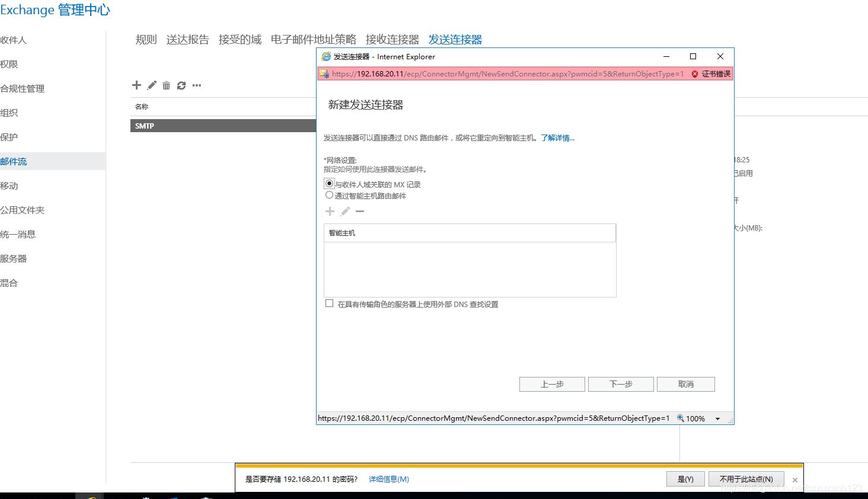This screenshot has width=868, height=499.
Task: Open 收件人 in the left navigation
Action: [x=14, y=40]
